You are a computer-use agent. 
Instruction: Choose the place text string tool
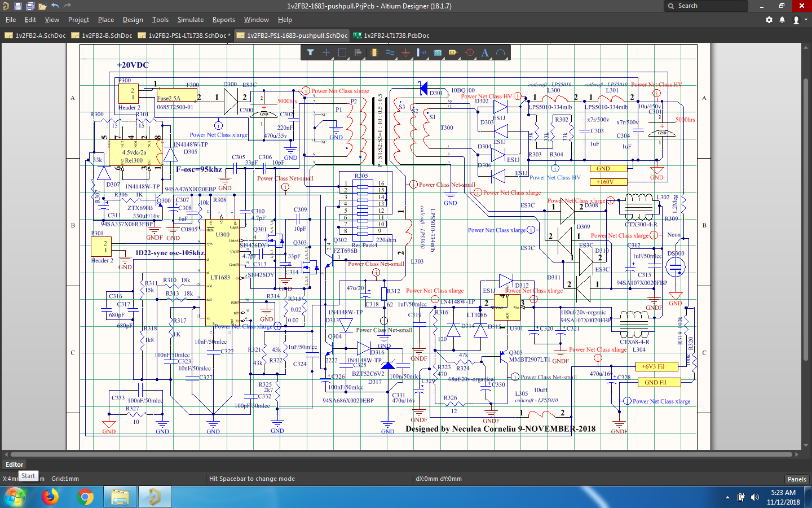485,52
